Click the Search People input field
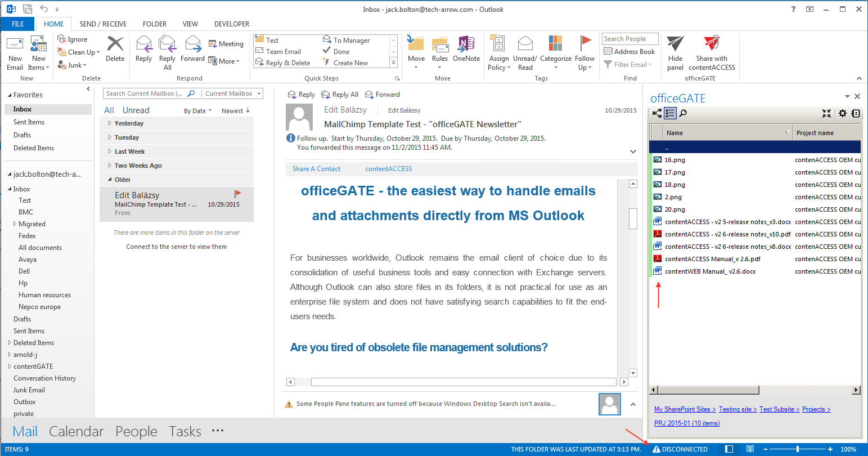Image resolution: width=868 pixels, height=456 pixels. [630, 39]
